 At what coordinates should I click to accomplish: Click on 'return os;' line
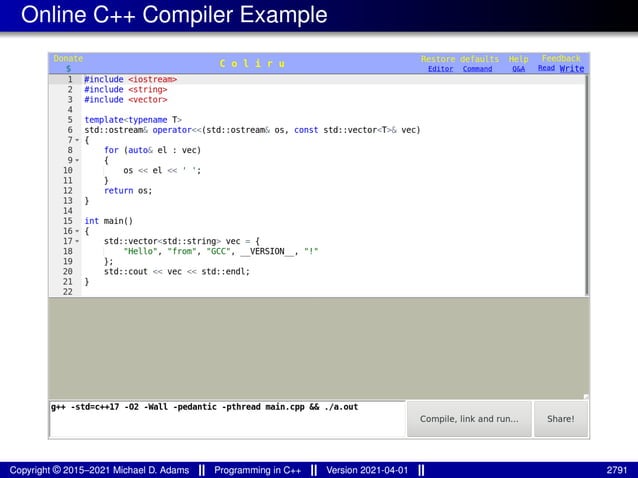tap(128, 191)
